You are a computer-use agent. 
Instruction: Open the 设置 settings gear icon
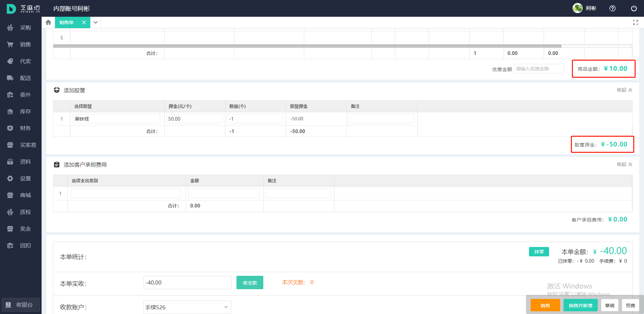[10, 179]
